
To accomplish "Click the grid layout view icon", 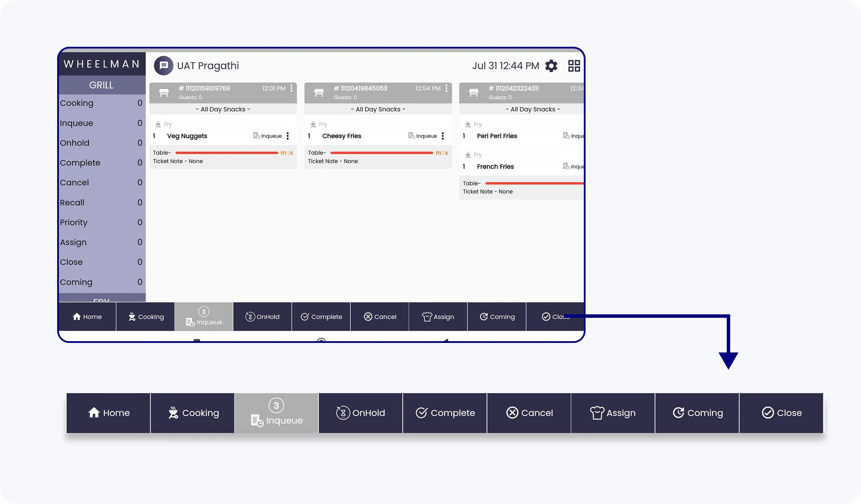I will coord(574,66).
